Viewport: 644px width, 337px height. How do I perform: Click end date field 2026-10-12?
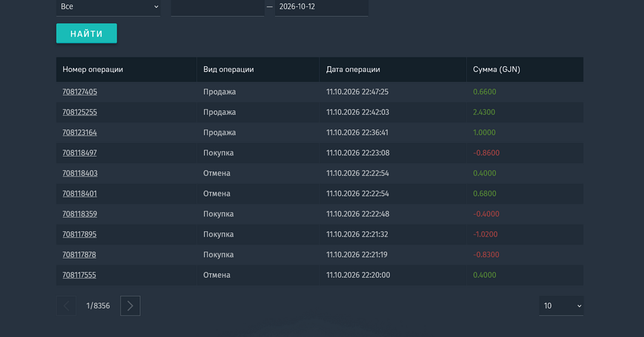pyautogui.click(x=321, y=7)
